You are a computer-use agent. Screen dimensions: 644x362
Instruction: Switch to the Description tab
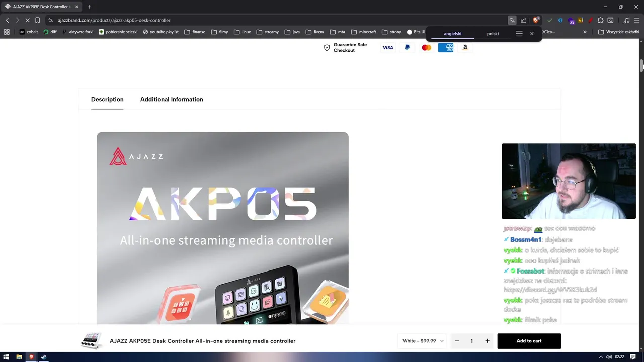(107, 100)
